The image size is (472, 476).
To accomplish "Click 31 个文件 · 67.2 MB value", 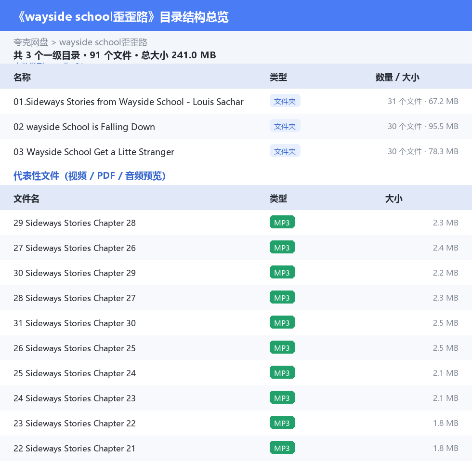I will coord(423,101).
